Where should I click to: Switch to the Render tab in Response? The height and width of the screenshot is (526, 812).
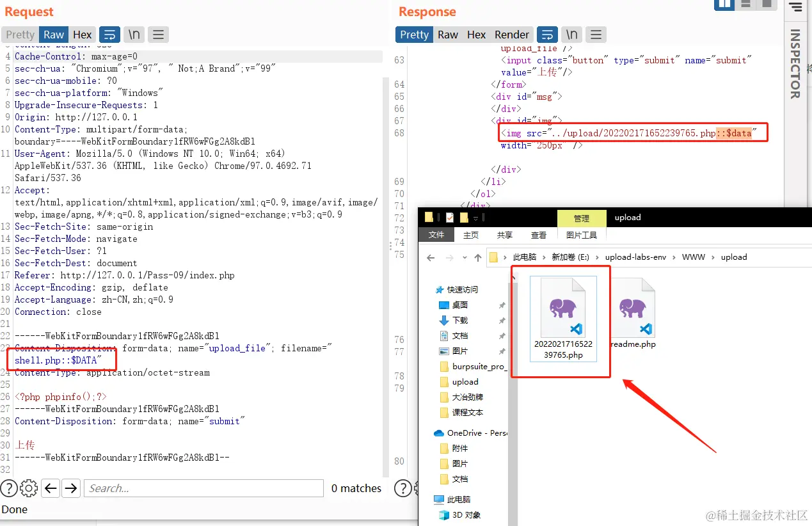pos(512,35)
